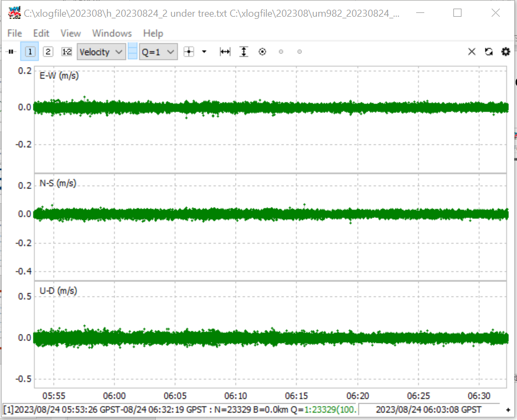Screen dimensions: 517x420
Task: Click the window title file path text
Action: (212, 13)
